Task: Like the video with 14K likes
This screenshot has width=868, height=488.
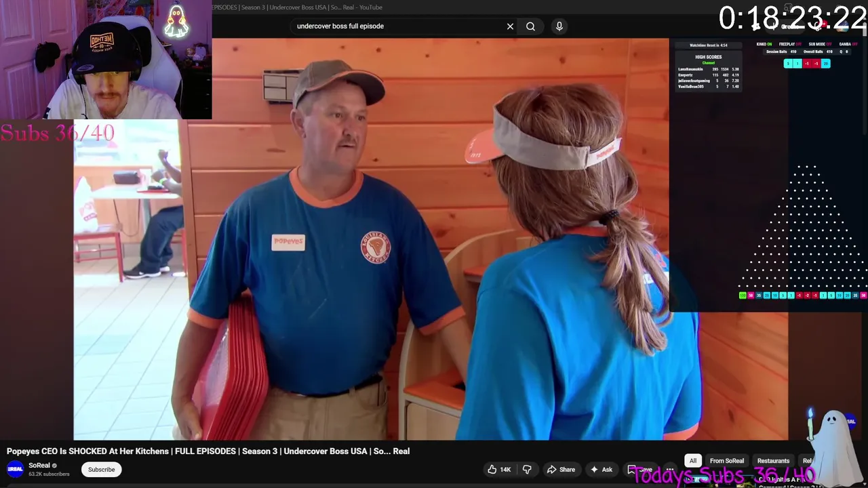Action: [x=498, y=469]
